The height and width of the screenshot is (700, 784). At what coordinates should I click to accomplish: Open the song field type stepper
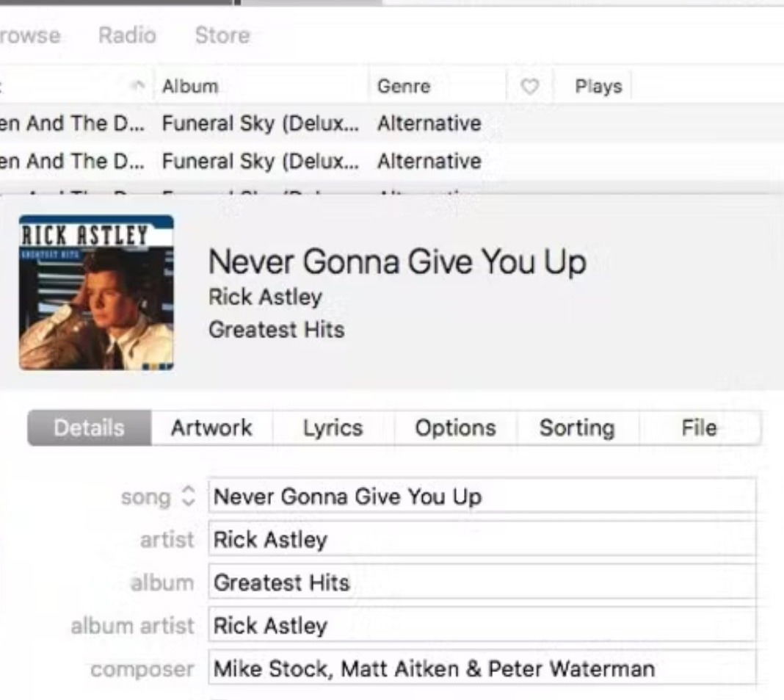click(x=188, y=497)
